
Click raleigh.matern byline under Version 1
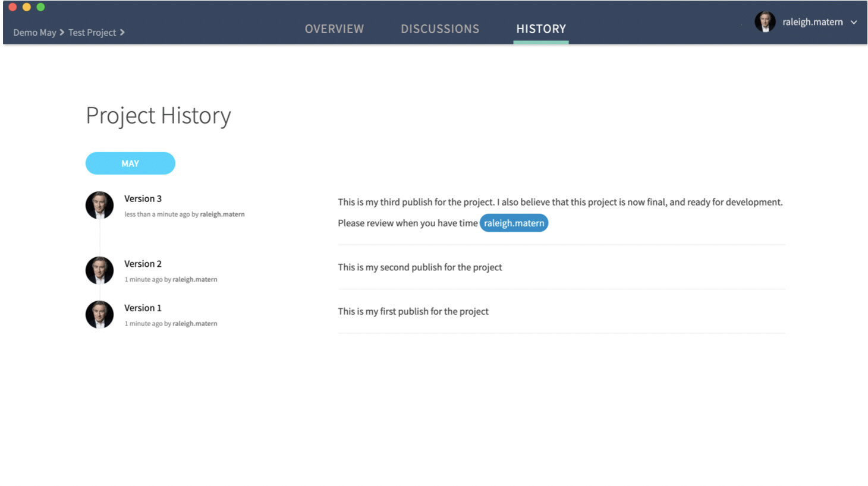click(x=195, y=323)
